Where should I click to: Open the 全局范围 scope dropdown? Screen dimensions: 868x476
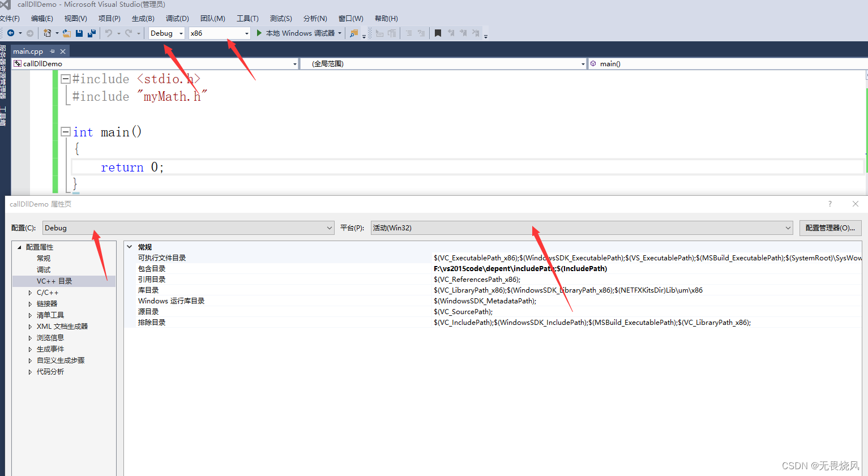pyautogui.click(x=443, y=64)
